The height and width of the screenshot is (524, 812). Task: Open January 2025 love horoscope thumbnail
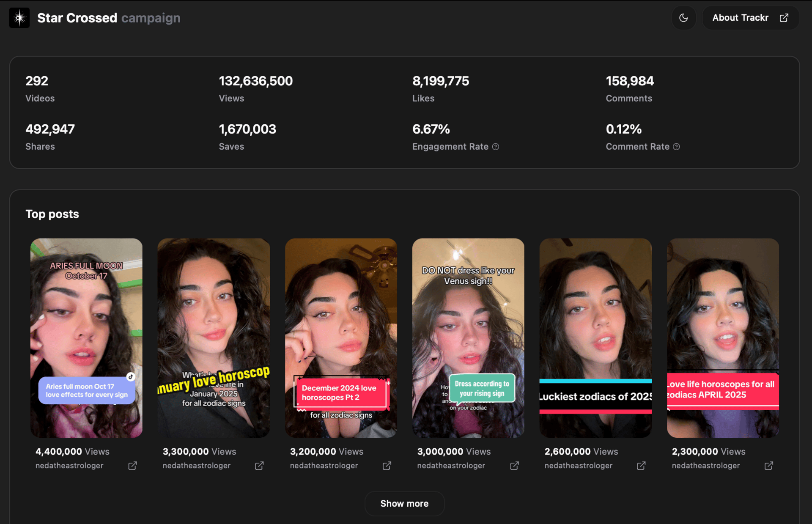[214, 337]
